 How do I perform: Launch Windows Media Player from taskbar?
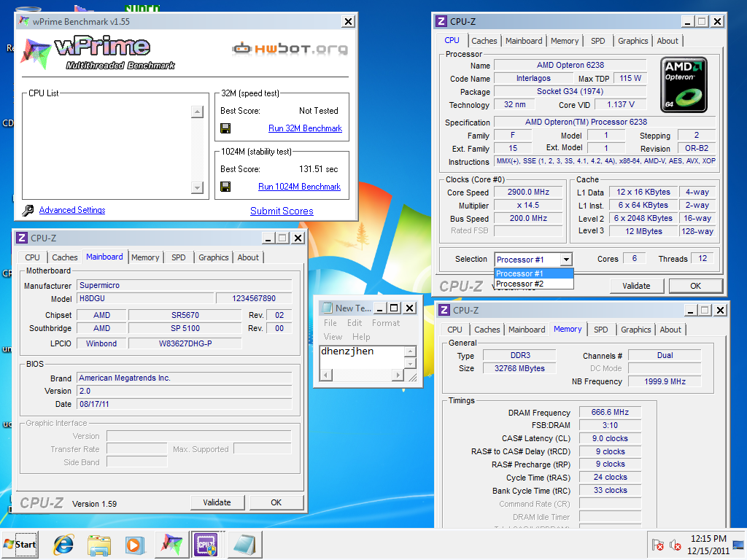tap(134, 545)
